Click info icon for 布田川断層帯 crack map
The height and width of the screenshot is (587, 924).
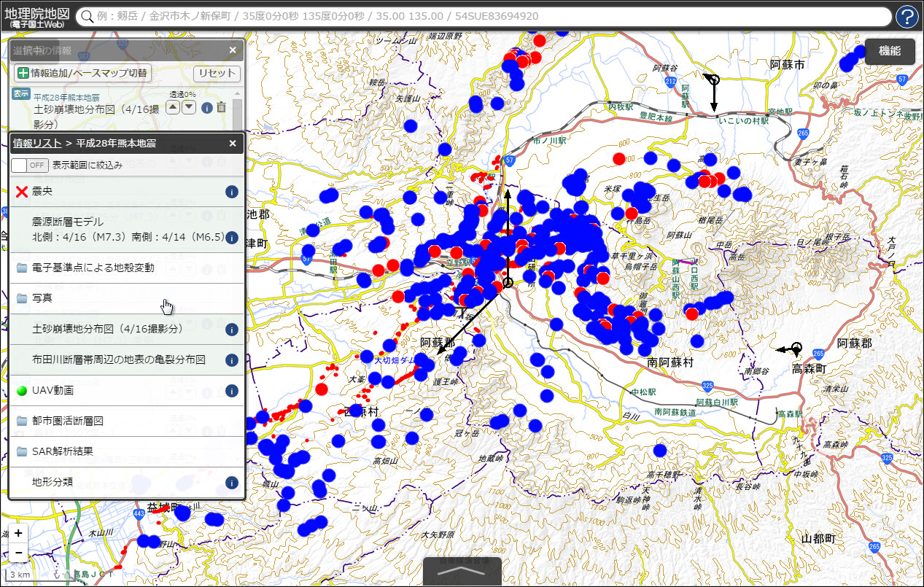pos(232,360)
